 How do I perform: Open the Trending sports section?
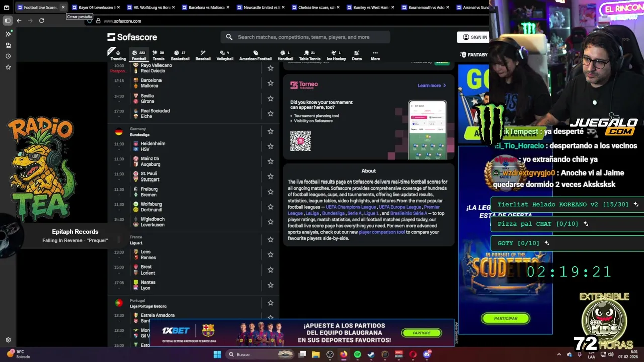[x=118, y=55]
